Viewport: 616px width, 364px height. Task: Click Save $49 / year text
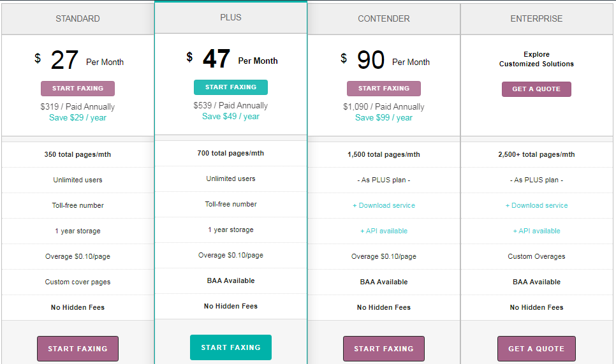[x=231, y=116]
